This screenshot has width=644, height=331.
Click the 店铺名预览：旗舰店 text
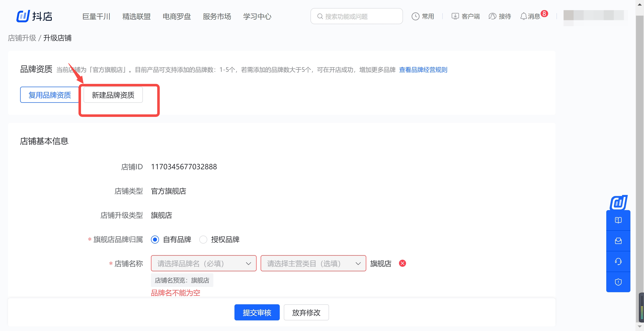(182, 280)
